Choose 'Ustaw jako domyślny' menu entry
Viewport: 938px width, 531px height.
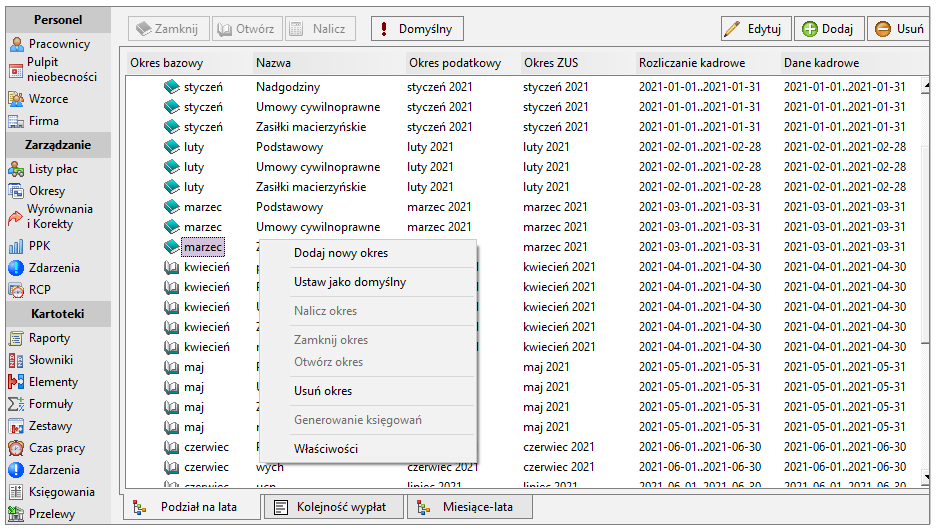349,282
